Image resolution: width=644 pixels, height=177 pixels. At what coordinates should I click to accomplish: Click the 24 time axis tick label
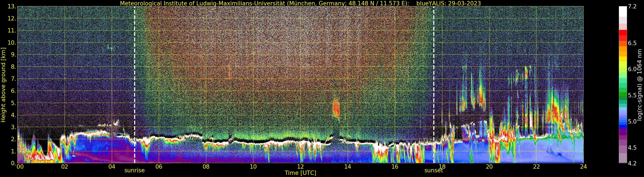[583, 167]
